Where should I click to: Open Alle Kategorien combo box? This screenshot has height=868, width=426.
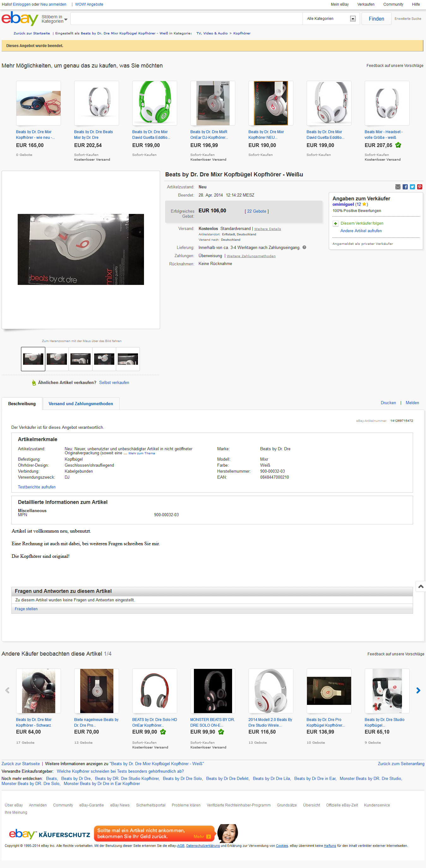[x=331, y=19]
